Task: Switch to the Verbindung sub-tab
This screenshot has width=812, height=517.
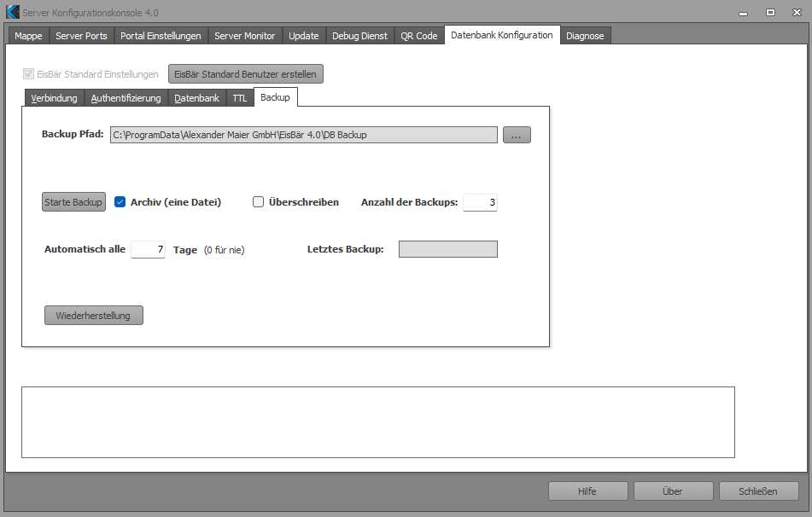Action: point(54,98)
